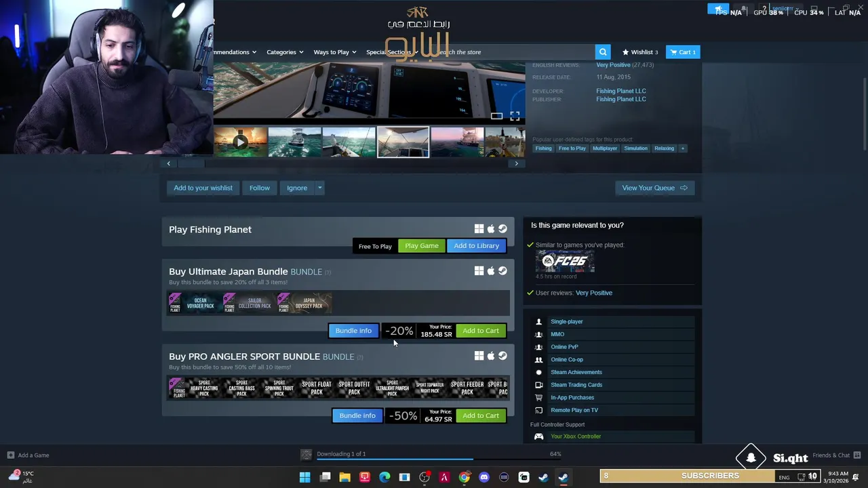Select the Free to Play tag
This screenshot has width=868, height=488.
pyautogui.click(x=572, y=148)
